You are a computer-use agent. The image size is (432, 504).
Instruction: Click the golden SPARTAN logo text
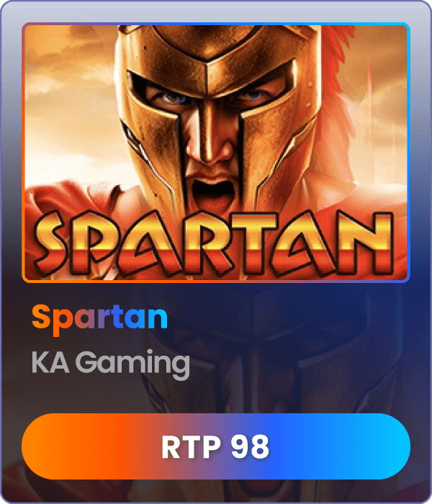[215, 243]
